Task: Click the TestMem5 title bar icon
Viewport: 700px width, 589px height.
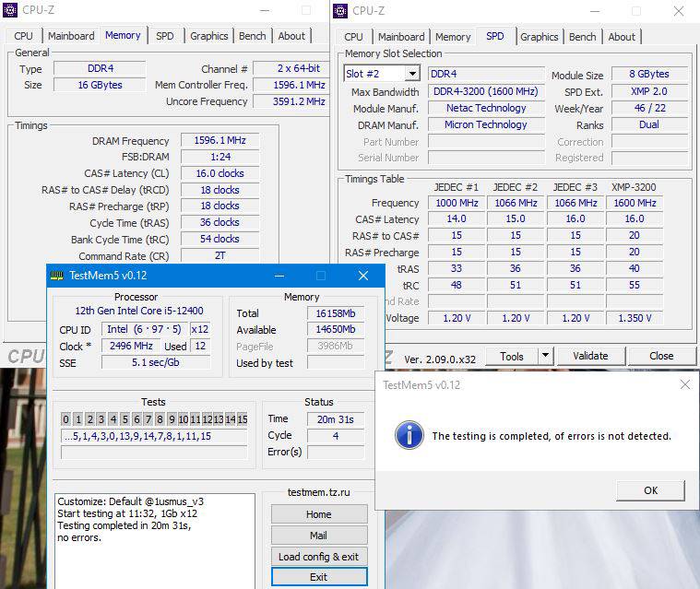Action: [x=57, y=276]
